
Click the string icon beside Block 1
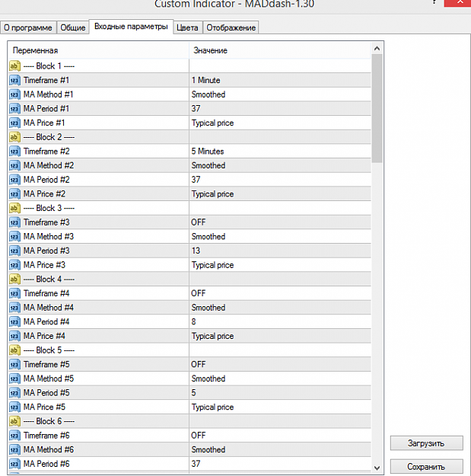coord(14,65)
